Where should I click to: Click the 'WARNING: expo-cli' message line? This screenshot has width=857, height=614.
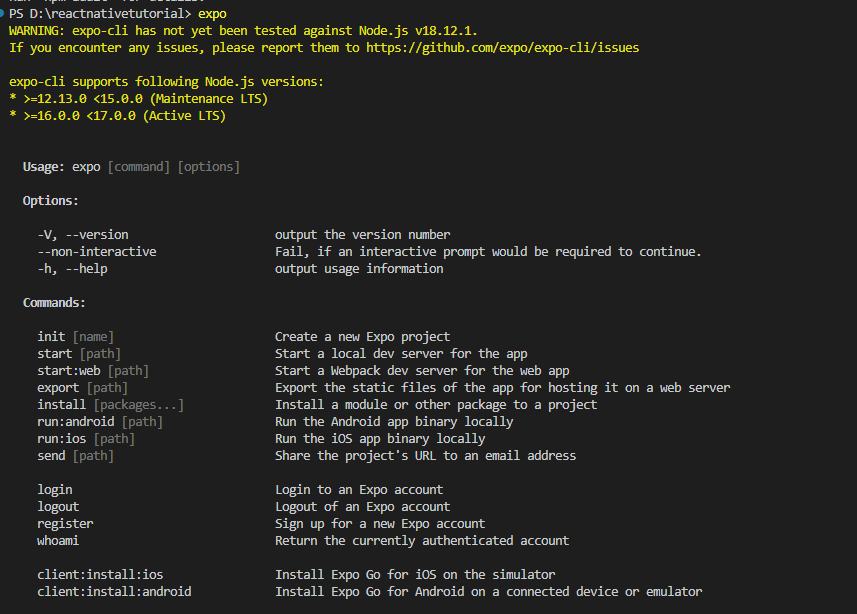pos(243,31)
